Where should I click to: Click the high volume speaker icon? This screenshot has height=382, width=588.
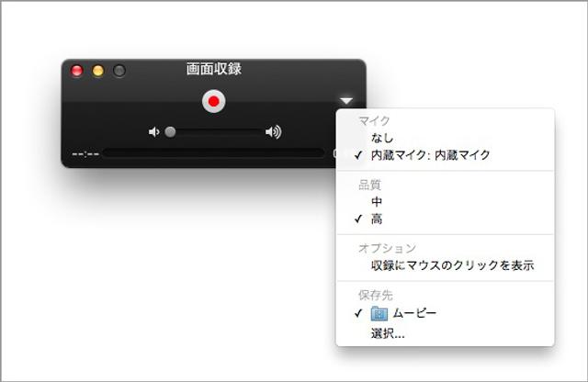(x=274, y=132)
